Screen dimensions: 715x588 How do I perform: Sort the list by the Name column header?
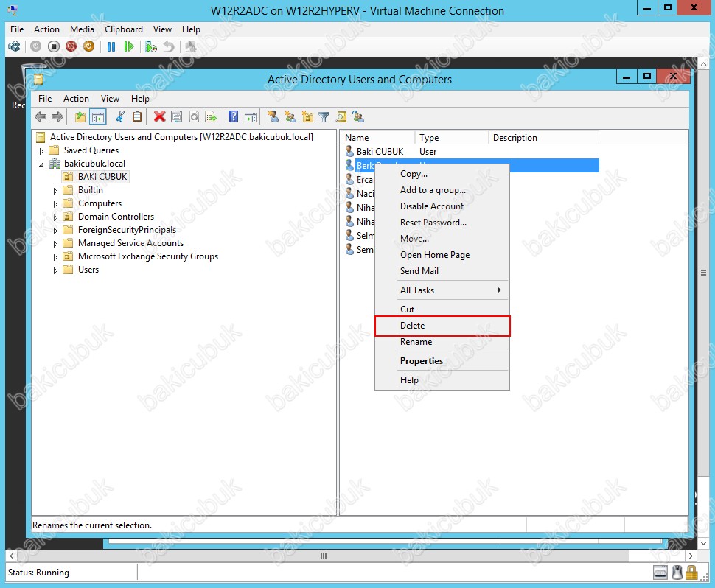[x=377, y=138]
